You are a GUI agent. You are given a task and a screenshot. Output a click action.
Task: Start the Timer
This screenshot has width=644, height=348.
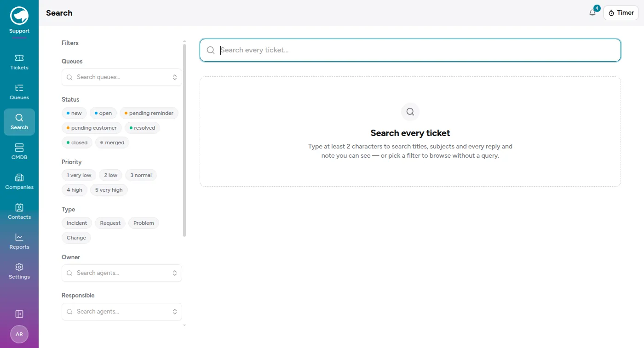pyautogui.click(x=621, y=13)
